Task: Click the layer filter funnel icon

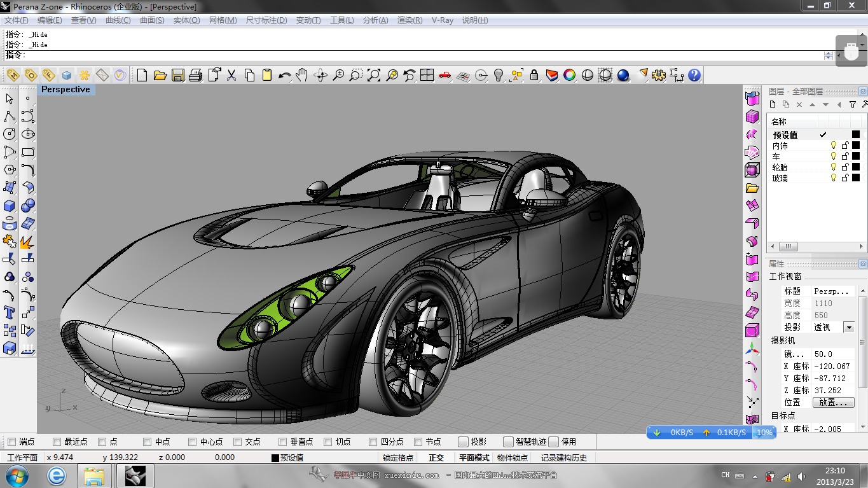Action: (x=852, y=104)
